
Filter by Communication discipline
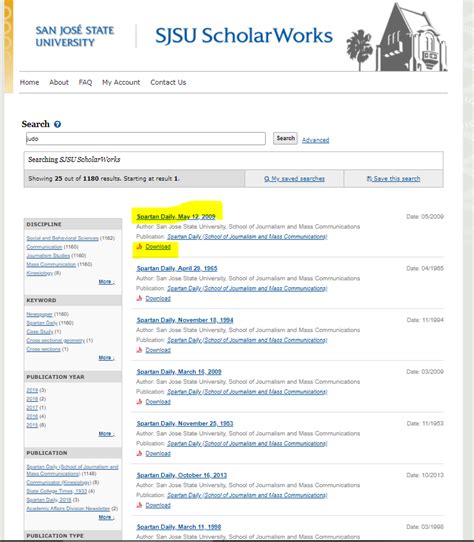pos(44,247)
